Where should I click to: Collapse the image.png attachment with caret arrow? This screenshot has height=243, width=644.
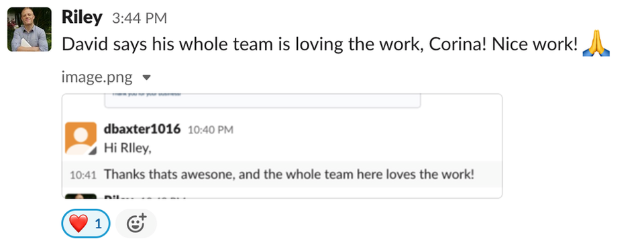pos(147,77)
